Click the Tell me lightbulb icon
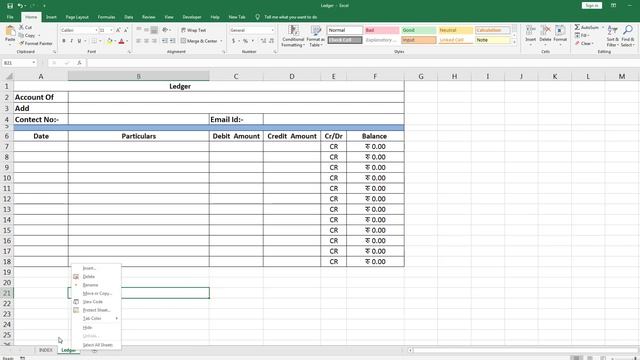This screenshot has width=640, height=360. tap(258, 17)
